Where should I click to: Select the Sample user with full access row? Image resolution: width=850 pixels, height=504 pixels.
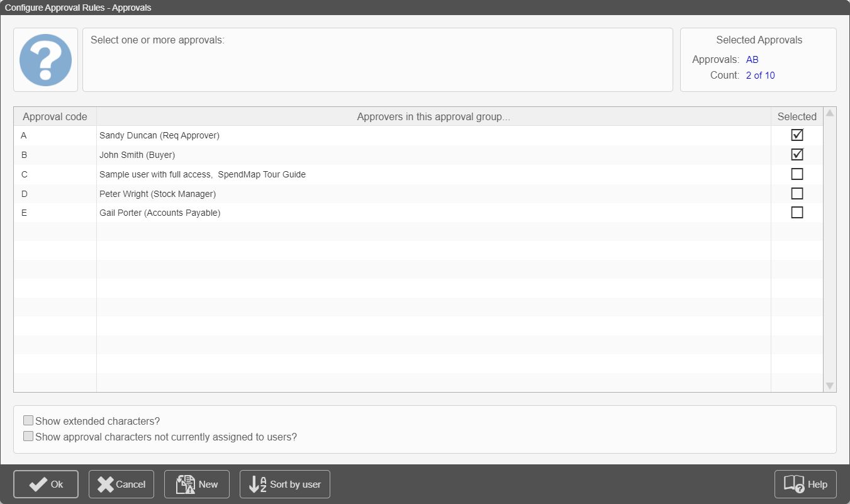point(418,174)
